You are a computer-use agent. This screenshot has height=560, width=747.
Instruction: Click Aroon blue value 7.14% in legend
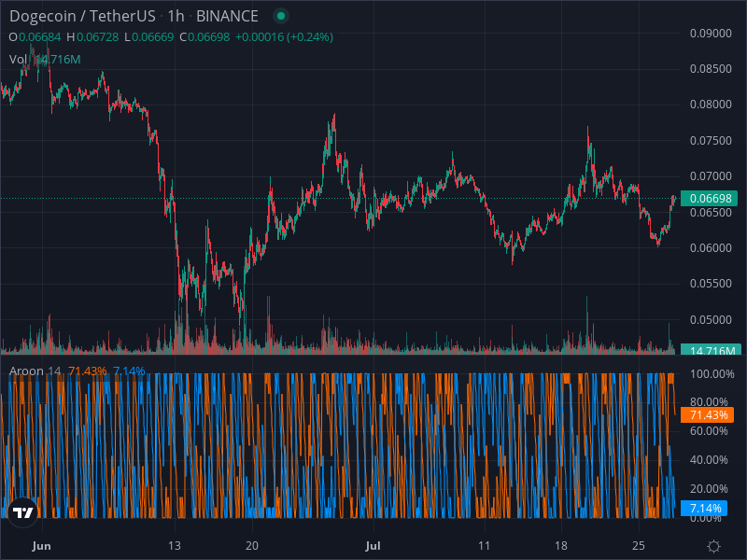point(129,371)
